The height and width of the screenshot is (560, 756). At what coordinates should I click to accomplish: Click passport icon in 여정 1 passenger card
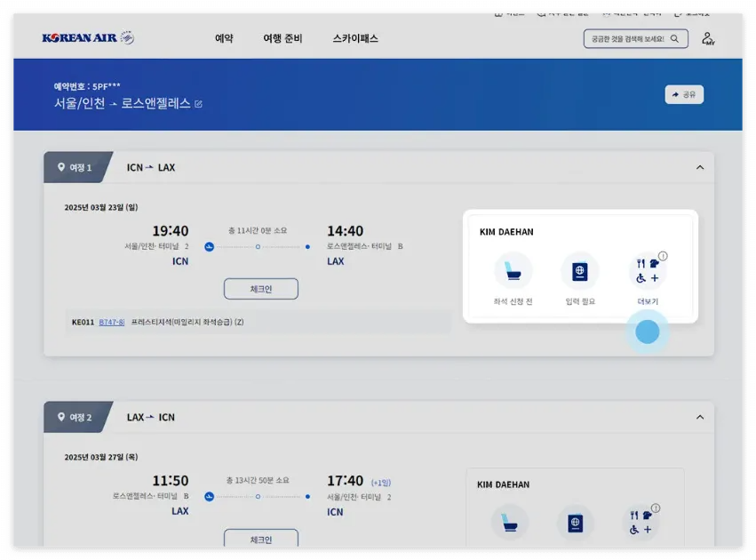point(579,271)
